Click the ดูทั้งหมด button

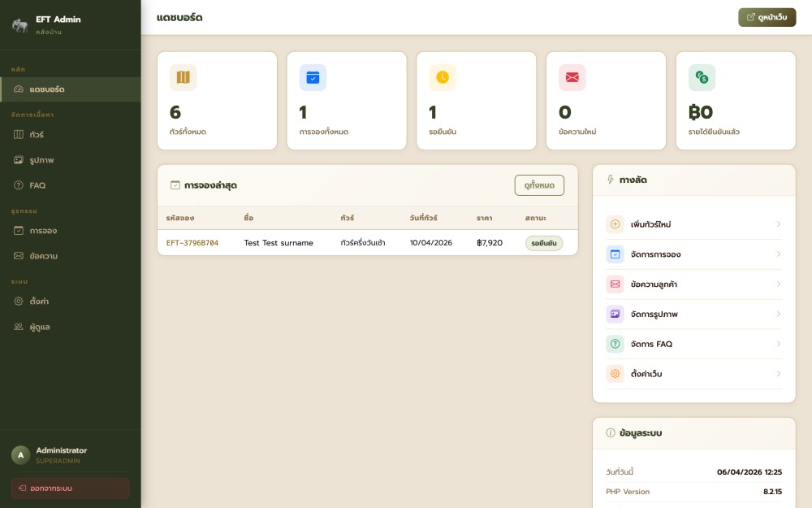tap(539, 185)
